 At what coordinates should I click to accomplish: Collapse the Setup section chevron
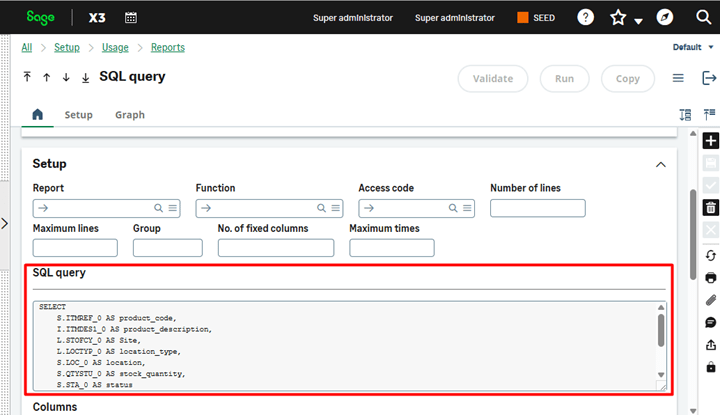point(660,164)
